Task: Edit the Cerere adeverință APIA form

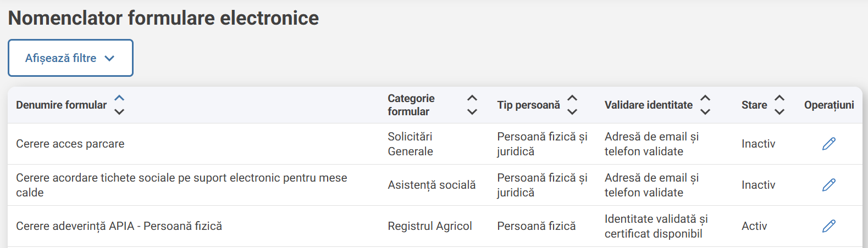Action: point(828,226)
